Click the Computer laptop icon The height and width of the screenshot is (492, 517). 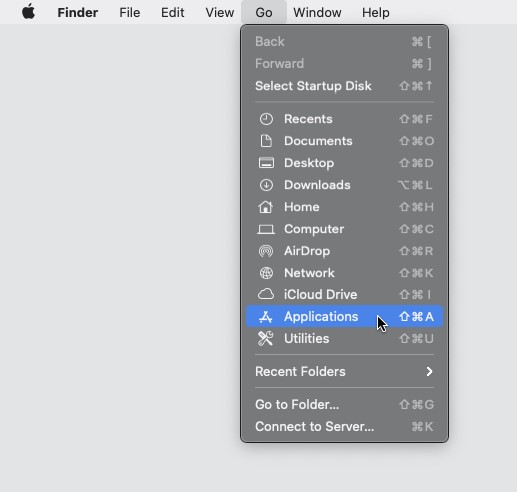tap(266, 229)
